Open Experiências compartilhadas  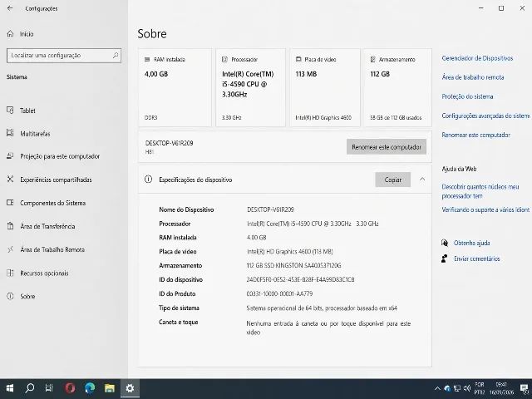coord(56,180)
